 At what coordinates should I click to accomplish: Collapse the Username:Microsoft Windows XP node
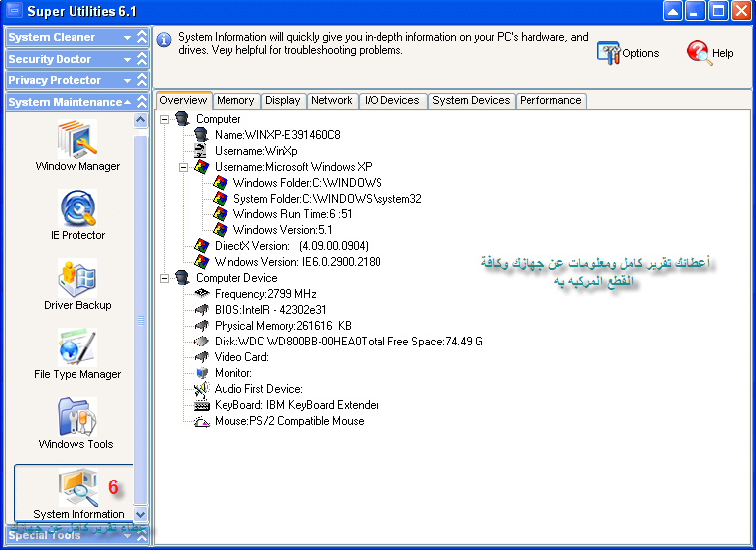click(x=183, y=167)
